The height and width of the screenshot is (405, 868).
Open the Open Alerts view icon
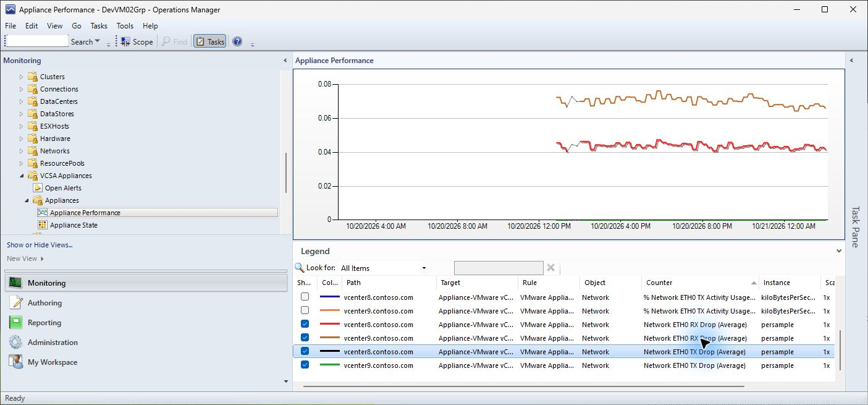click(37, 188)
